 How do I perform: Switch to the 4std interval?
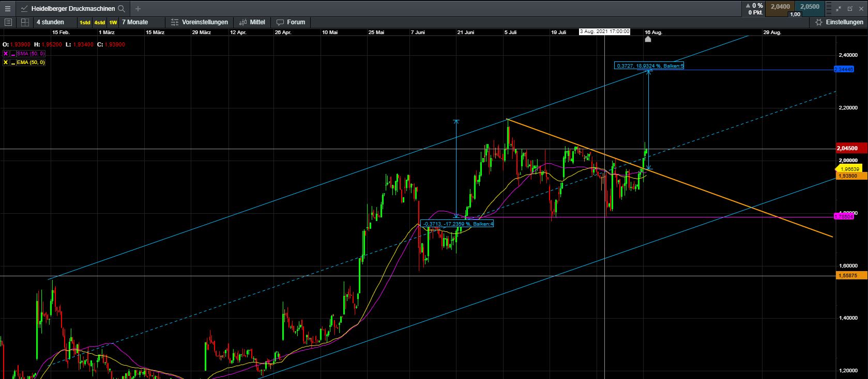coord(99,22)
